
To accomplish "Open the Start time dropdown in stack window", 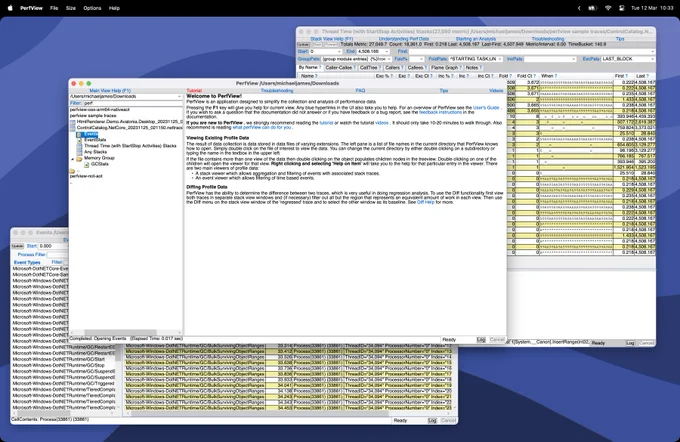I will click(339, 52).
